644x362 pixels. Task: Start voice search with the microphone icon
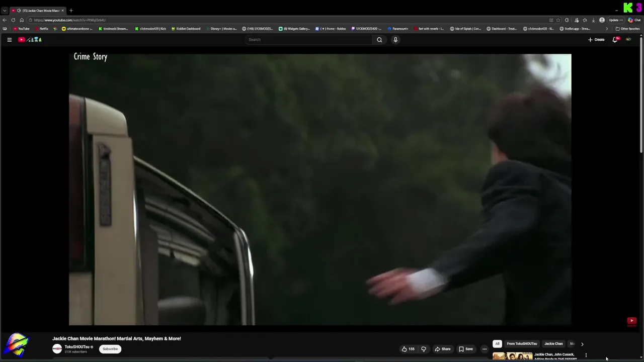tap(395, 40)
